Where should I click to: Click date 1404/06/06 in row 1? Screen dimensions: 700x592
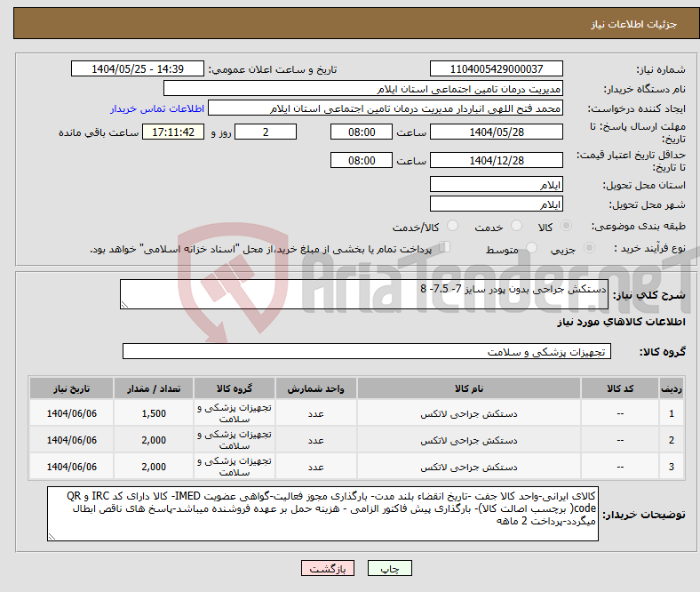71,413
